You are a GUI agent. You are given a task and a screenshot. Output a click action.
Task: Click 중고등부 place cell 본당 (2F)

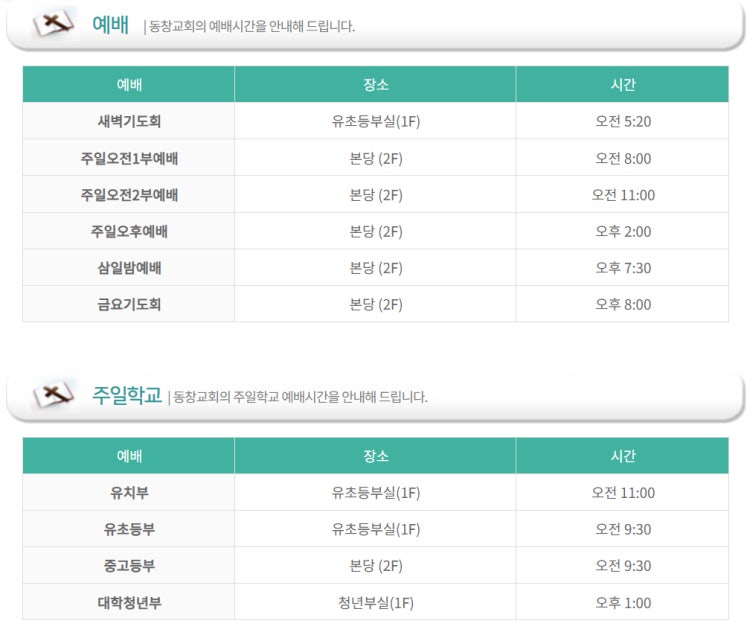(376, 566)
